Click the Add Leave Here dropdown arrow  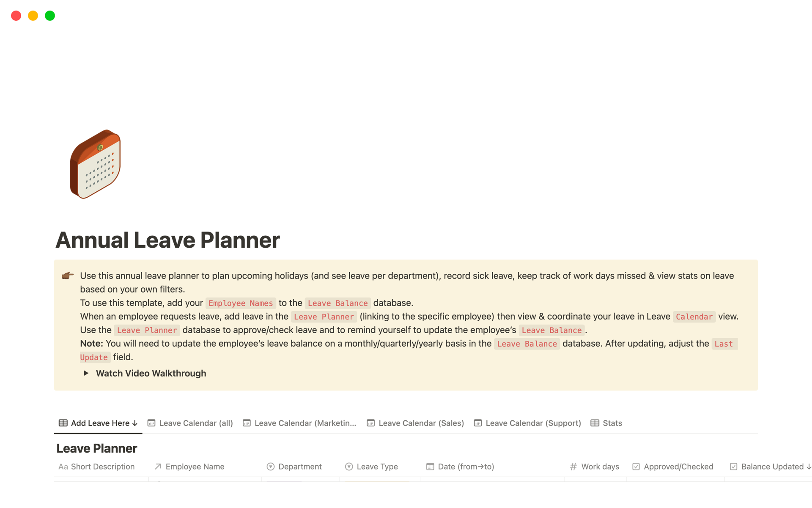135,422
